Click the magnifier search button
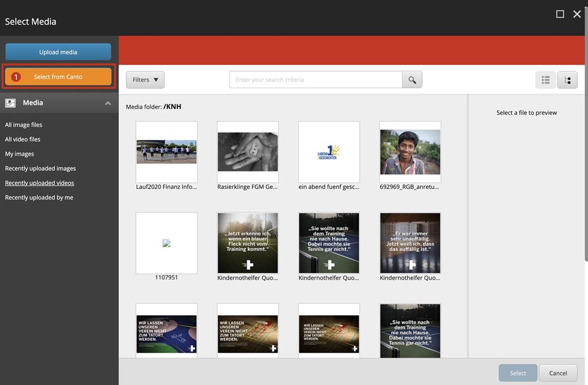The image size is (588, 385). 412,80
